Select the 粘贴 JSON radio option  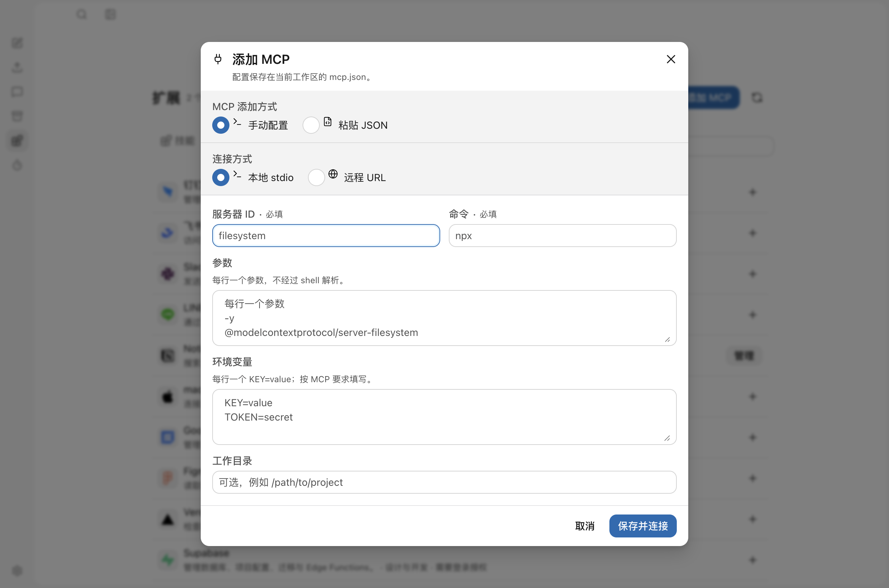tap(311, 125)
